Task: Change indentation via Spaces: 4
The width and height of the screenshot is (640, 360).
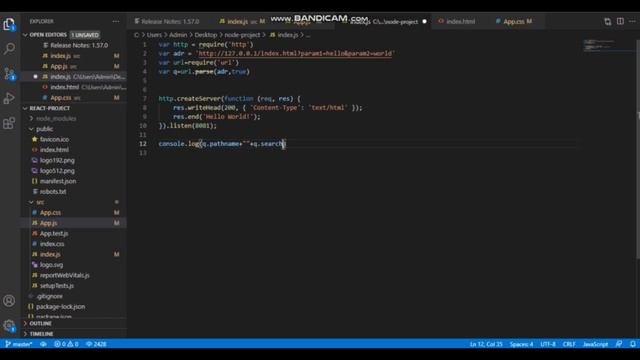Action: click(x=521, y=344)
